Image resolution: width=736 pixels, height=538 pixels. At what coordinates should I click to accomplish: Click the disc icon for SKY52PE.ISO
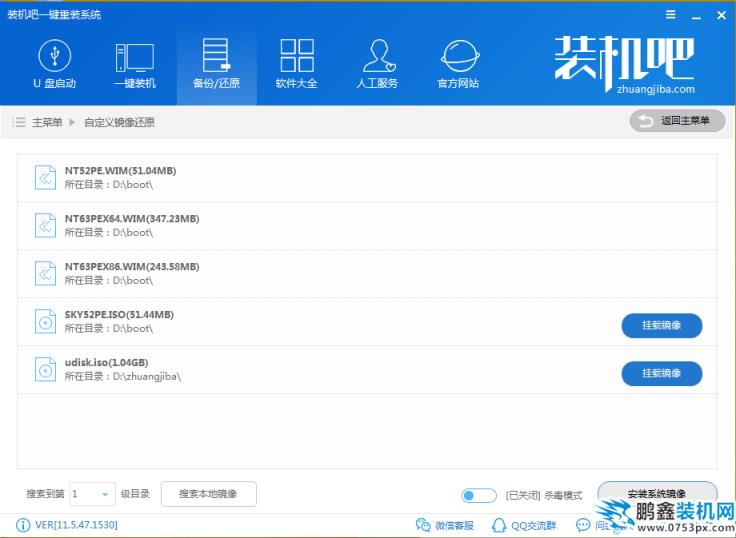[x=45, y=322]
